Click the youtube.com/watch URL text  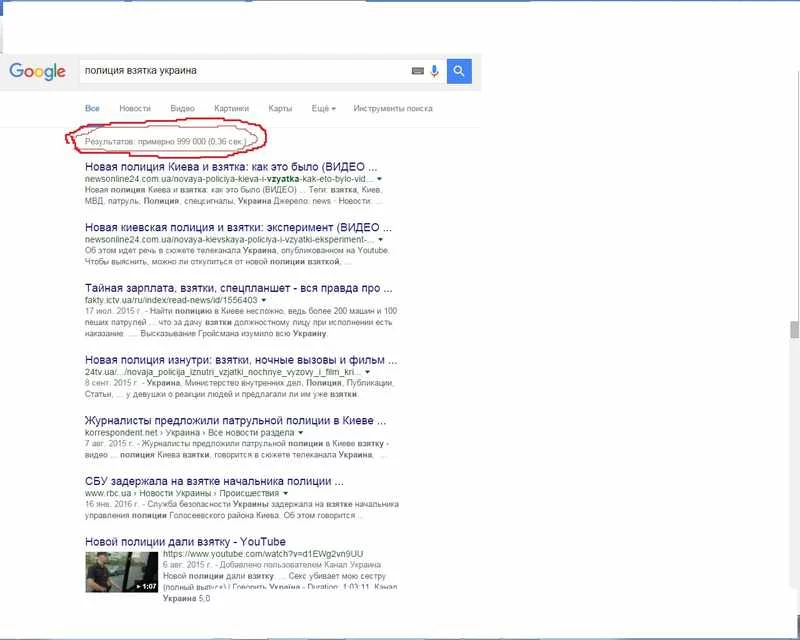[x=263, y=554]
